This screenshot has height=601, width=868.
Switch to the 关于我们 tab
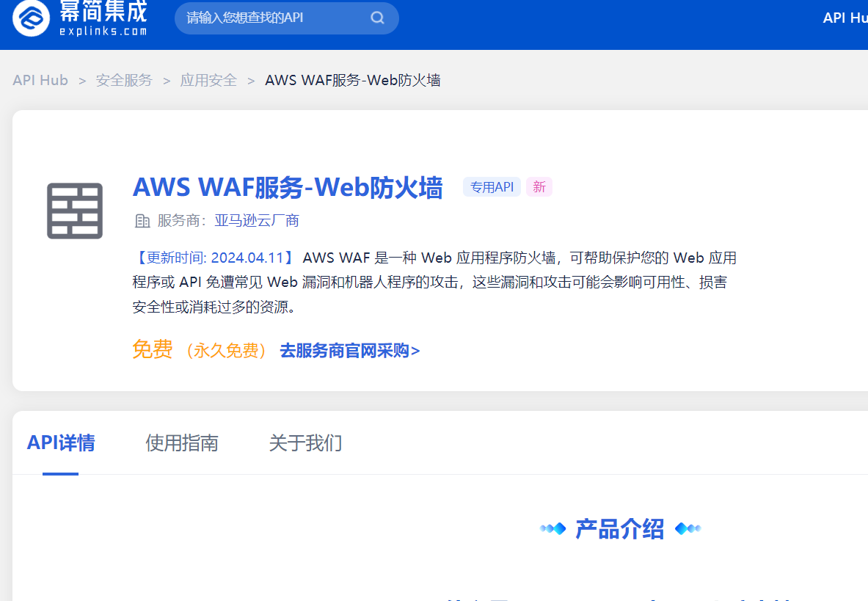point(305,442)
